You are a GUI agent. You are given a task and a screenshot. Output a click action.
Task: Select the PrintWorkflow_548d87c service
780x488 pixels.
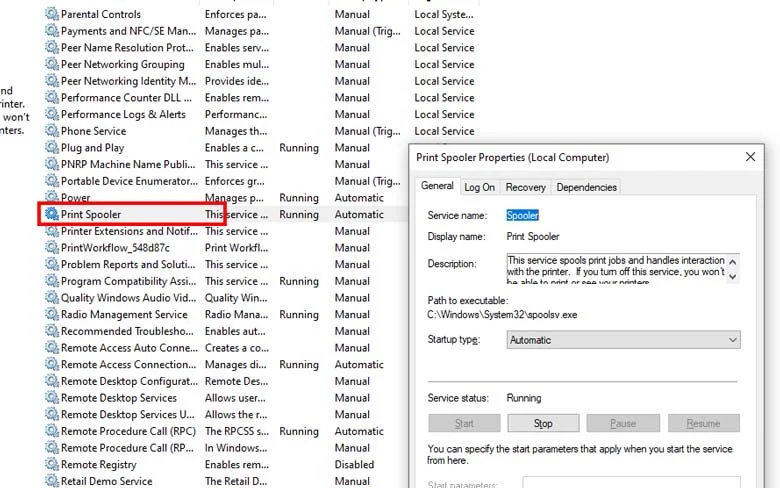click(x=115, y=248)
